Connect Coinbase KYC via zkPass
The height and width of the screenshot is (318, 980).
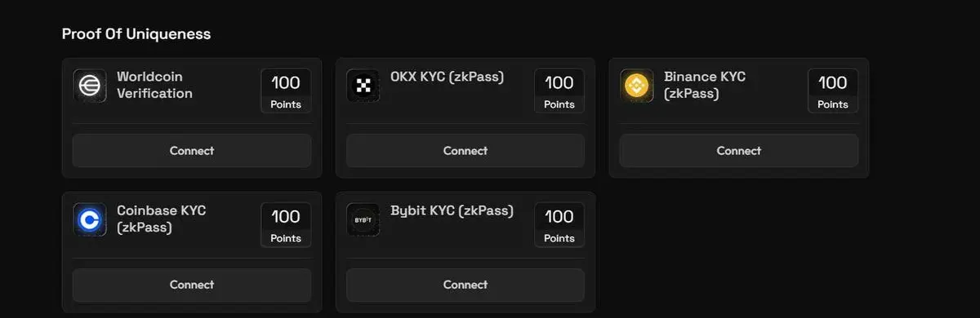[x=192, y=285]
